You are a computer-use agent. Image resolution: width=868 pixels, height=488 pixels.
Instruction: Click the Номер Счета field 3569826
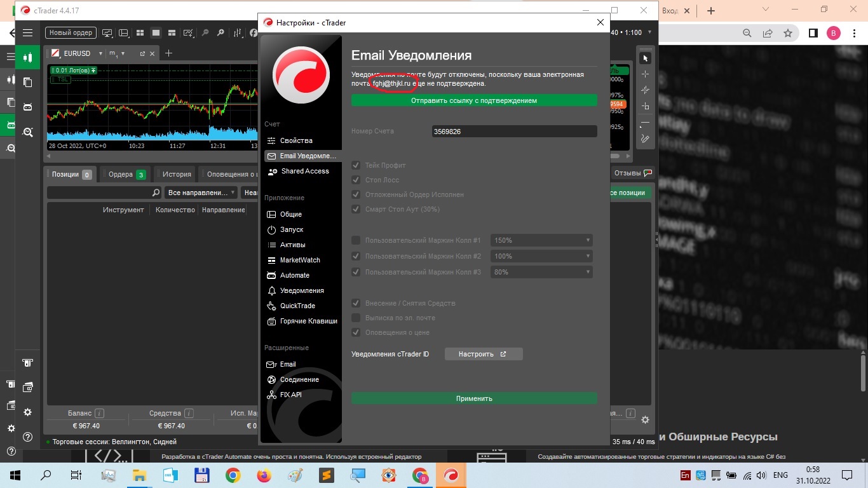tap(515, 132)
